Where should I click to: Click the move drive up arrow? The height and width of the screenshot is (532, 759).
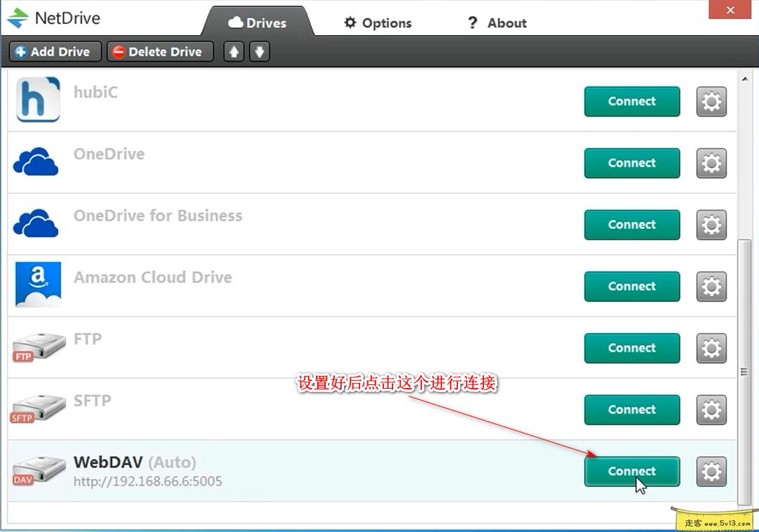234,52
